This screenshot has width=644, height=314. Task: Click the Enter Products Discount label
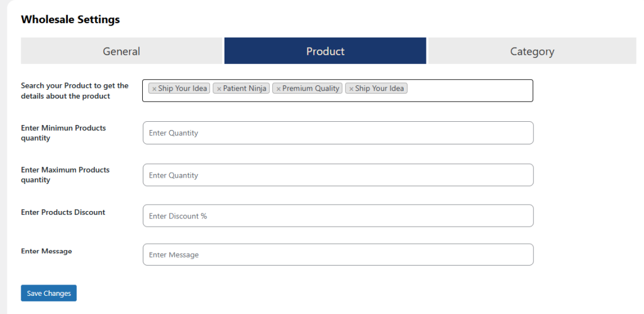(x=63, y=212)
